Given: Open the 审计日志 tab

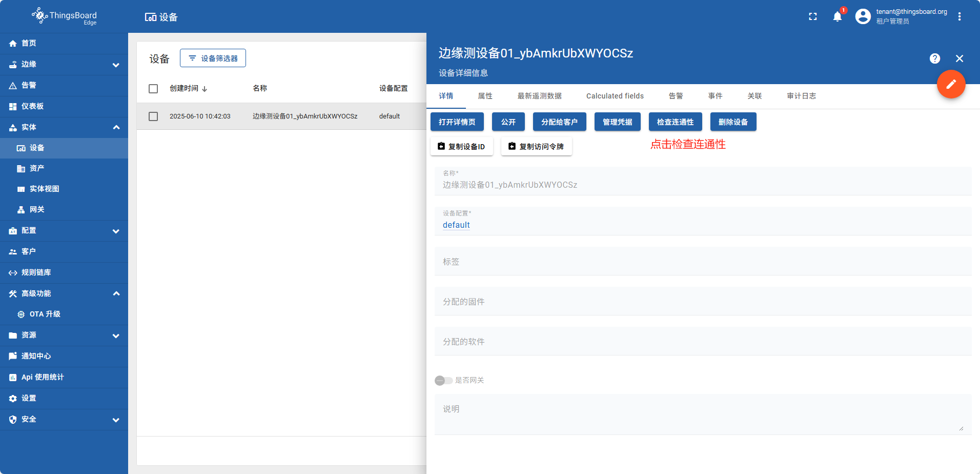Looking at the screenshot, I should click(x=801, y=96).
